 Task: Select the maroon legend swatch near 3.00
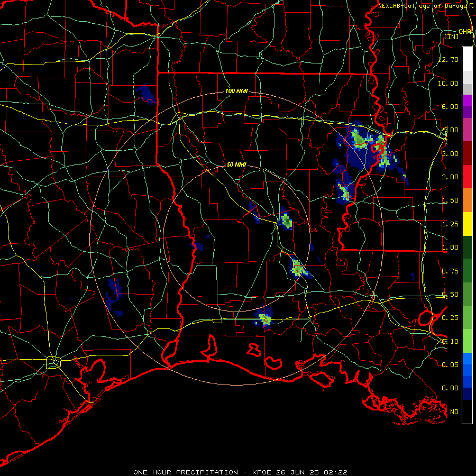tap(467, 153)
